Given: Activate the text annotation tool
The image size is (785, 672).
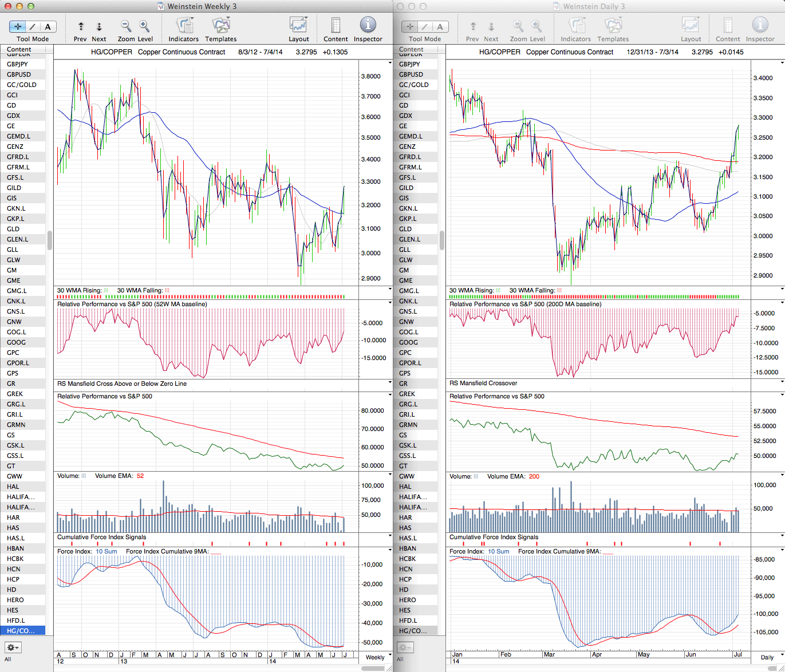Looking at the screenshot, I should point(48,27).
